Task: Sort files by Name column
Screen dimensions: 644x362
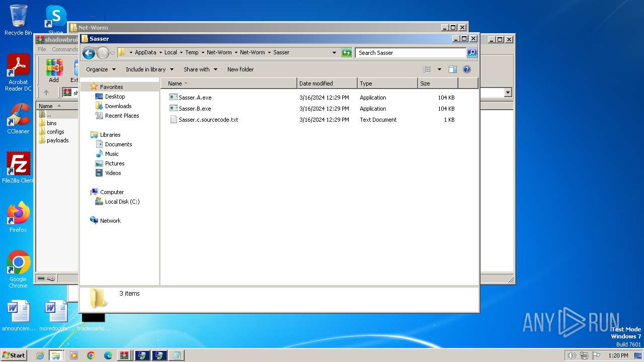Action: click(229, 83)
